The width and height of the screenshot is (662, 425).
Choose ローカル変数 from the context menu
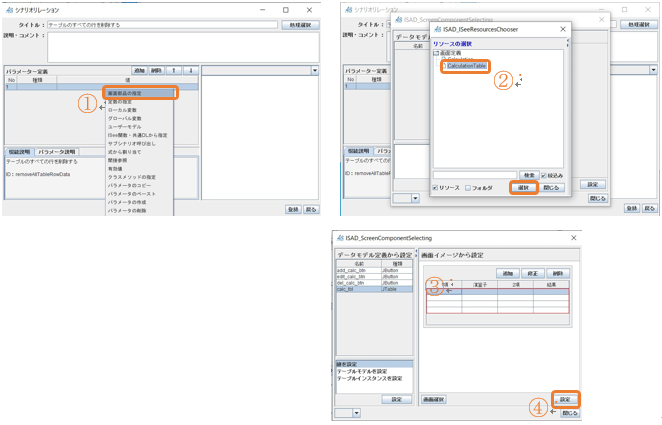click(x=139, y=110)
